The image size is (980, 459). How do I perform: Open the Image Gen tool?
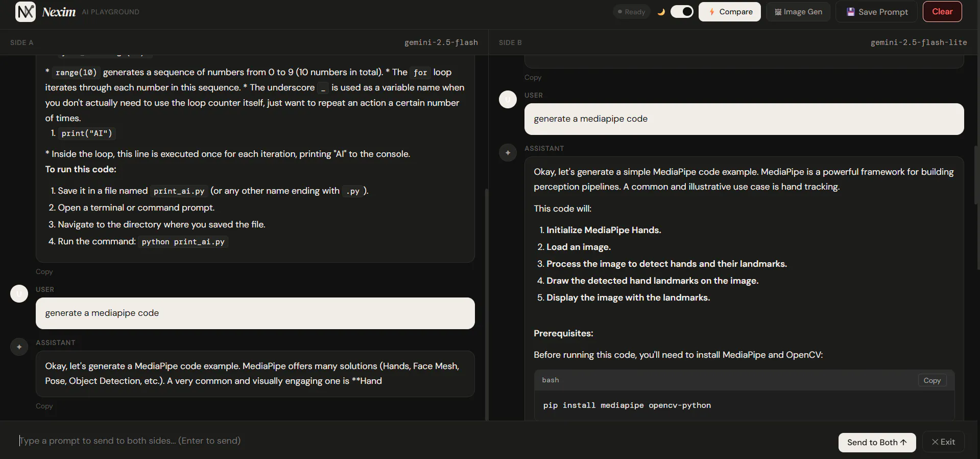pos(798,12)
